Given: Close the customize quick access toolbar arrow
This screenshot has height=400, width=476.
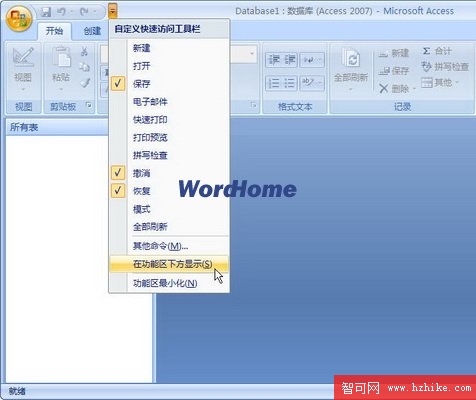Looking at the screenshot, I should 113,12.
